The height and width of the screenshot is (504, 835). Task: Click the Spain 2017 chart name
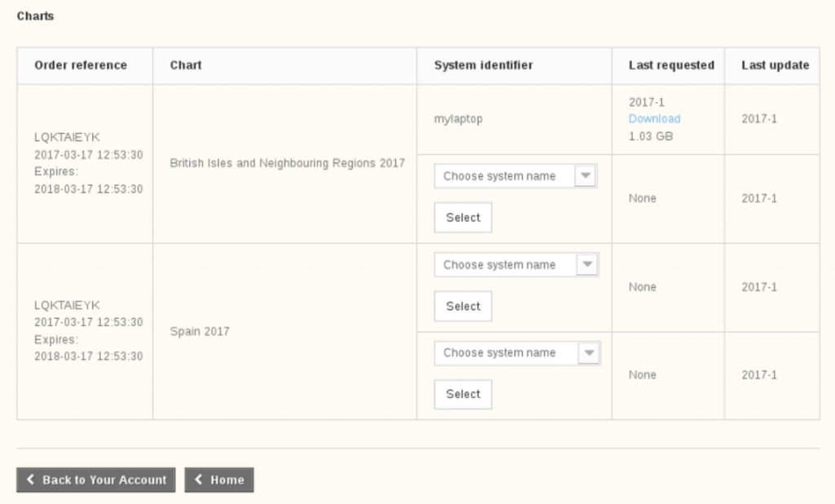click(x=200, y=332)
